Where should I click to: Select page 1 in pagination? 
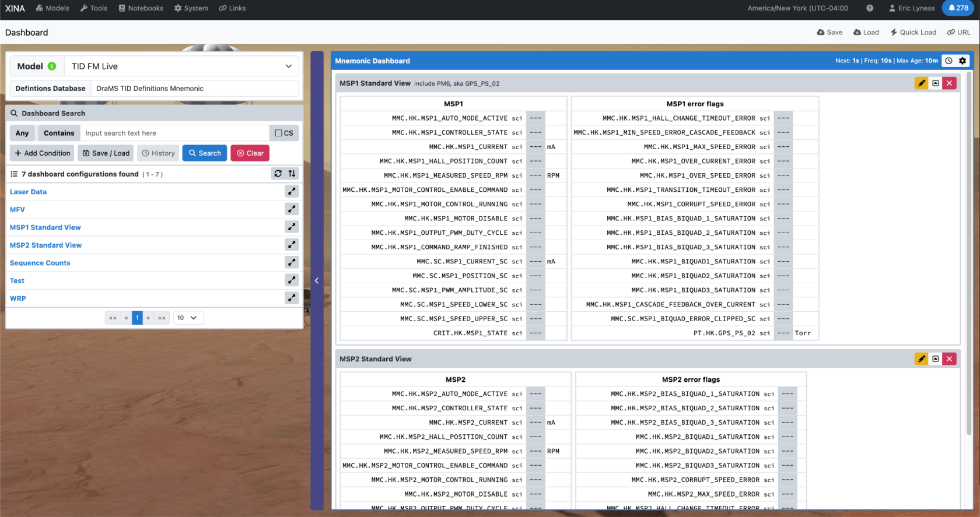(137, 318)
